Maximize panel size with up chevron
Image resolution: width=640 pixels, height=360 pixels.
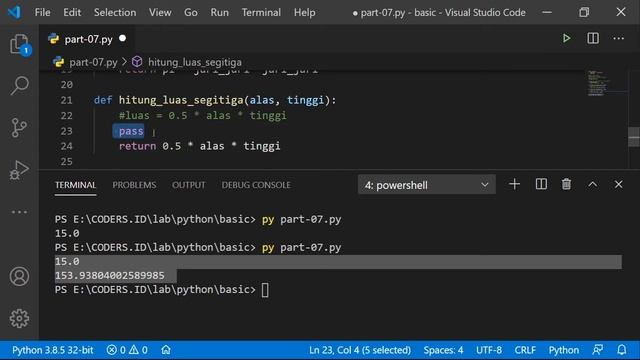tap(593, 184)
